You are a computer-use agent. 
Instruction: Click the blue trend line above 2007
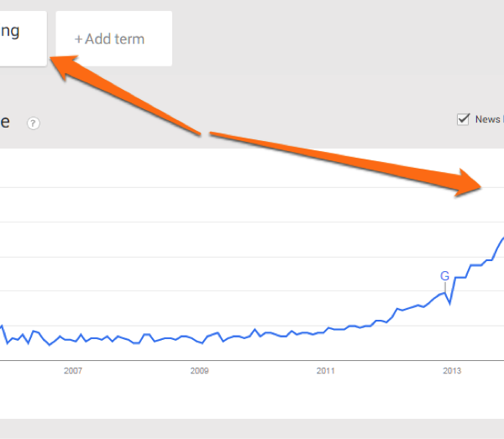click(x=73, y=340)
